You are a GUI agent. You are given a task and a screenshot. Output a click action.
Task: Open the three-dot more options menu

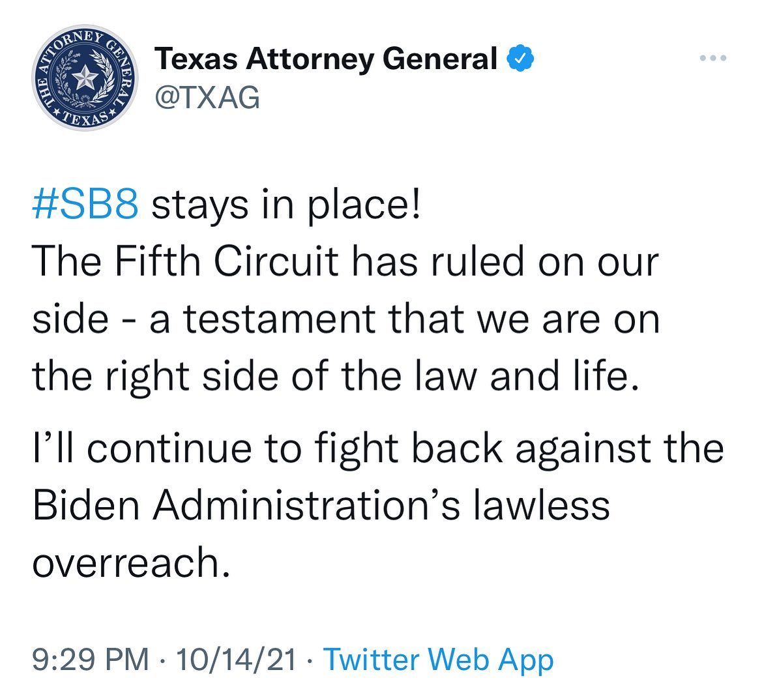click(712, 59)
